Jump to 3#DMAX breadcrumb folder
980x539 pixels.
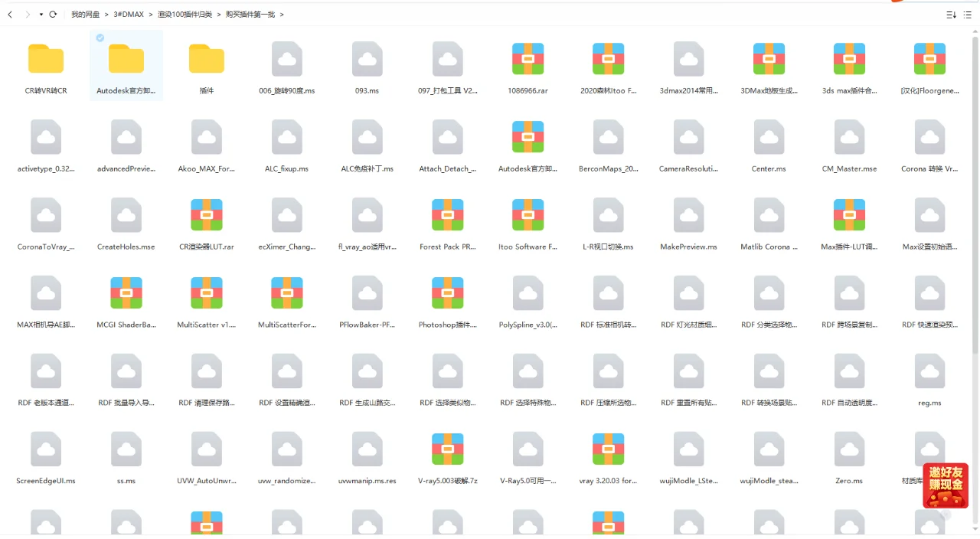(129, 15)
